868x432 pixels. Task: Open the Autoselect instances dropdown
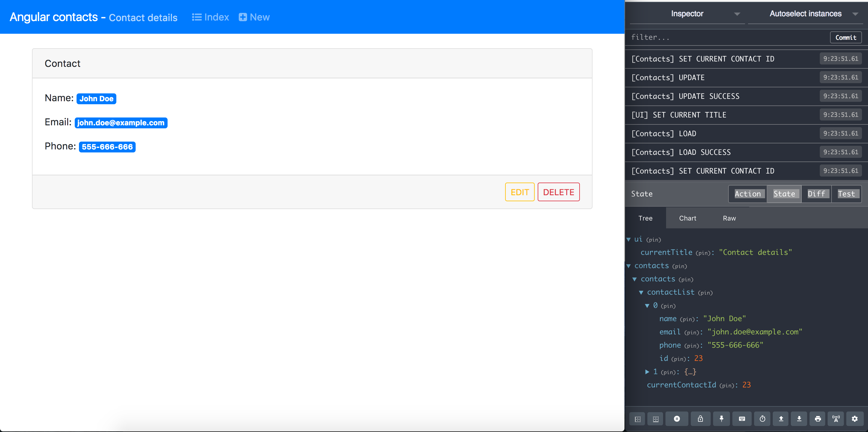(x=805, y=14)
